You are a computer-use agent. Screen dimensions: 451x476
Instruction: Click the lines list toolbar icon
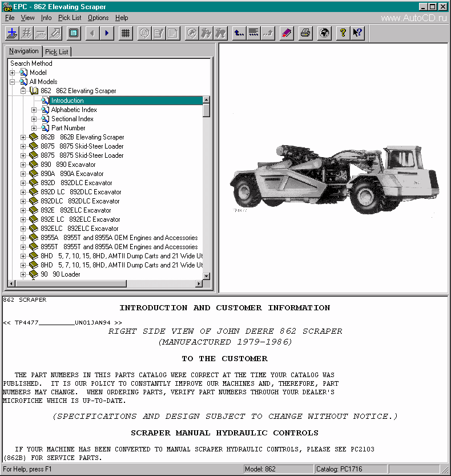point(253,33)
